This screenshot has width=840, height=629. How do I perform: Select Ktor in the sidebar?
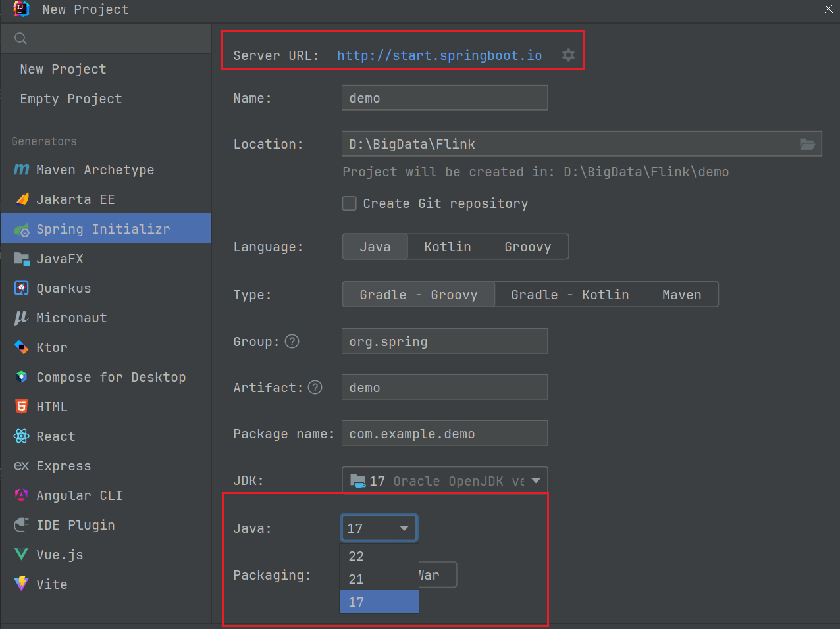click(106, 347)
